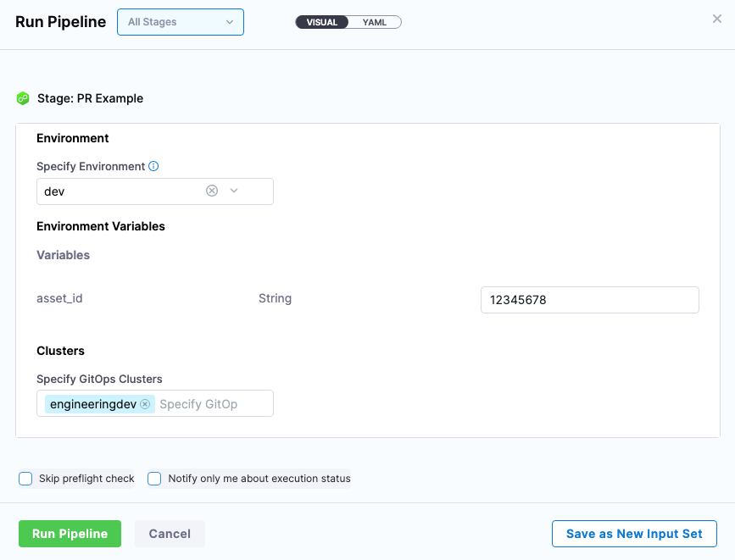Click the Run Pipeline button
The height and width of the screenshot is (560, 735).
[x=70, y=534]
